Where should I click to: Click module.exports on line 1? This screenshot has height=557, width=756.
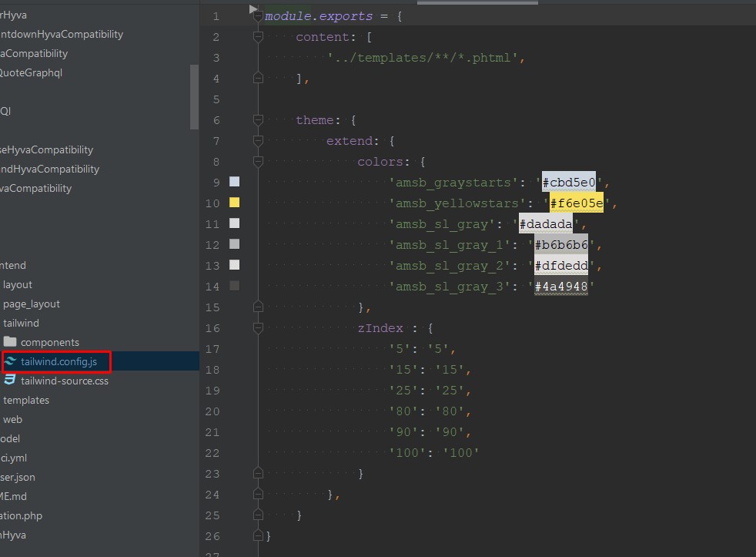(318, 16)
